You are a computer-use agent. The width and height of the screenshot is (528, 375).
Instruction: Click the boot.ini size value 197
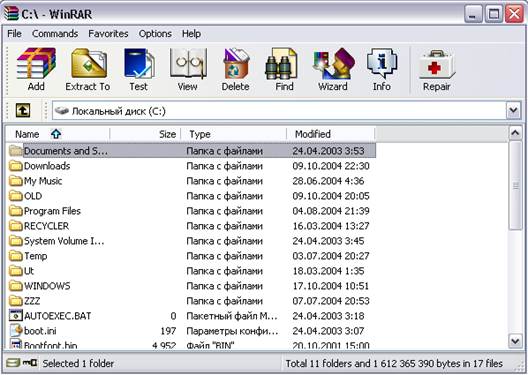pyautogui.click(x=168, y=331)
